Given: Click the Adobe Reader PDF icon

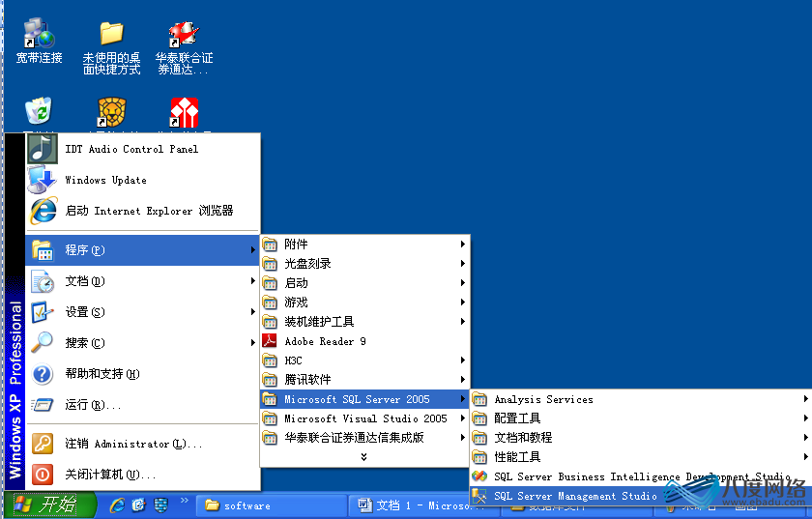Looking at the screenshot, I should pos(270,341).
